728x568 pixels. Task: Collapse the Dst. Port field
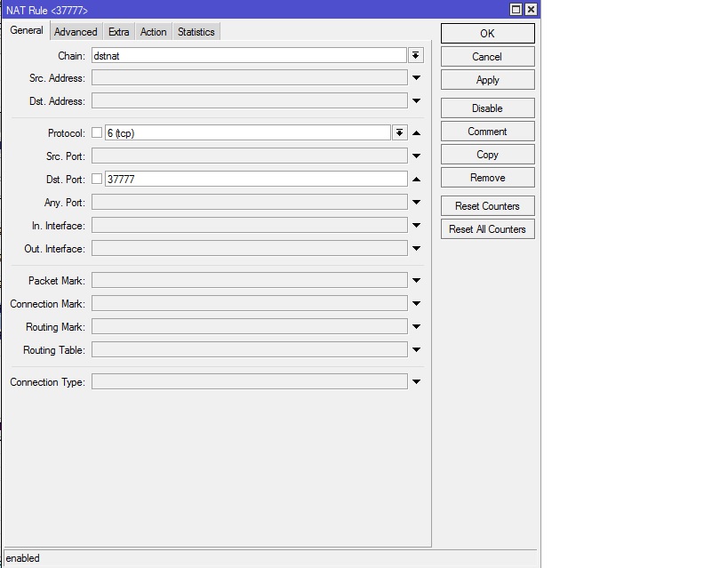pos(417,180)
